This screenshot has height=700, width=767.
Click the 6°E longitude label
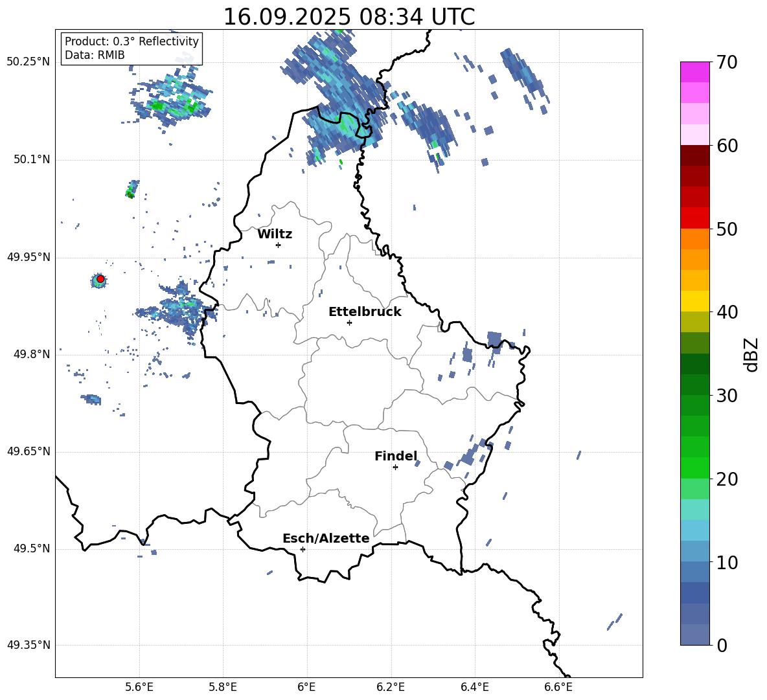pos(306,687)
